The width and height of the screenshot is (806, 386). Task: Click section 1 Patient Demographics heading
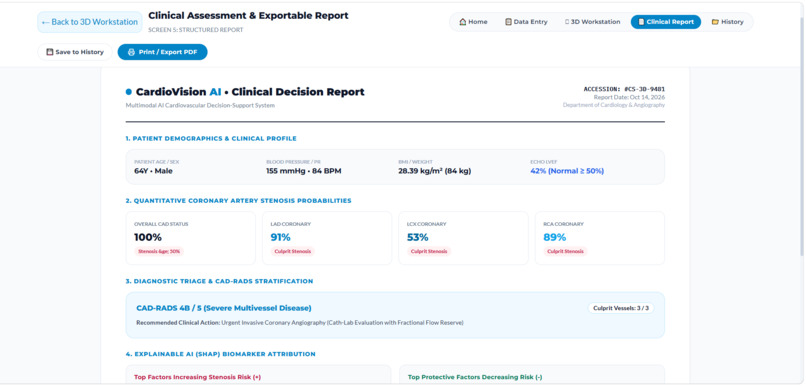[x=211, y=139]
